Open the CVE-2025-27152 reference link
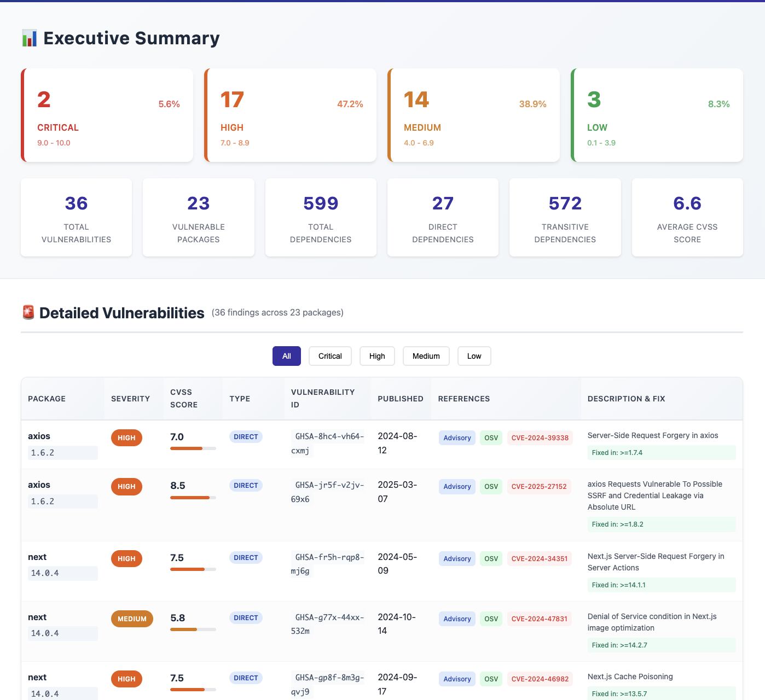Image resolution: width=765 pixels, height=700 pixels. coord(538,487)
